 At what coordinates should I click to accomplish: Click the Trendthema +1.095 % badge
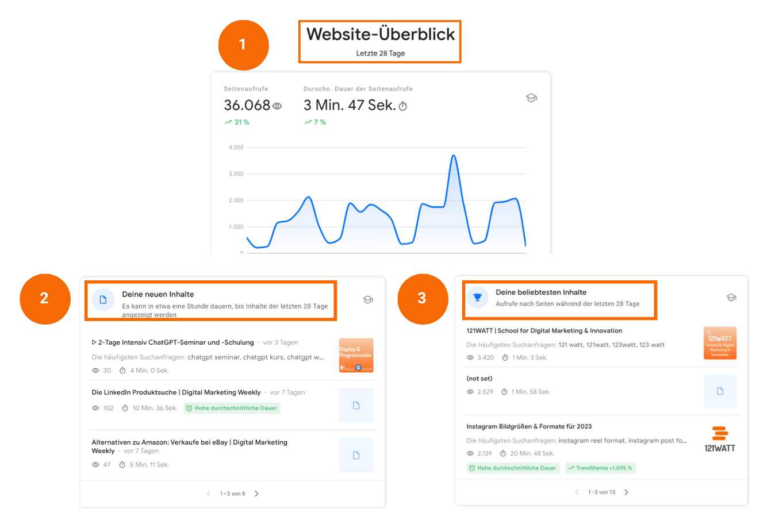(600, 468)
